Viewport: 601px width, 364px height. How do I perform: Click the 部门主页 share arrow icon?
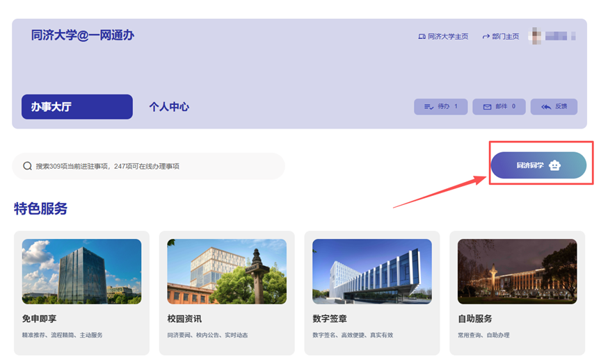[x=486, y=37]
